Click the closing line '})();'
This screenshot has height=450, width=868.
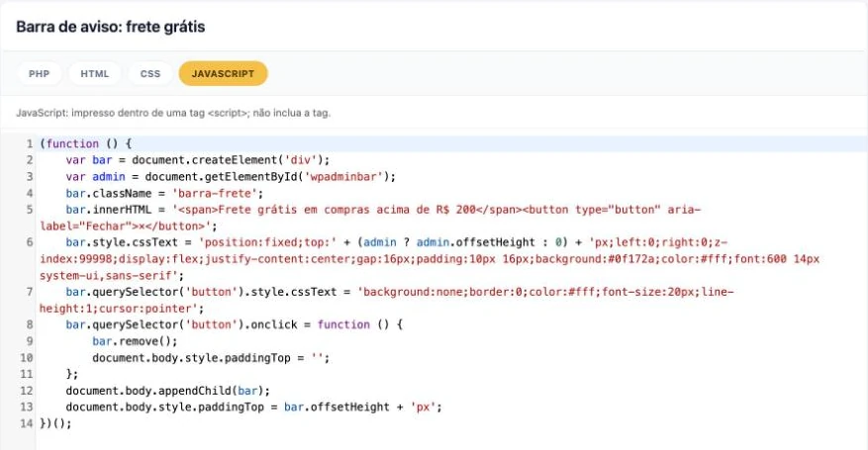55,424
